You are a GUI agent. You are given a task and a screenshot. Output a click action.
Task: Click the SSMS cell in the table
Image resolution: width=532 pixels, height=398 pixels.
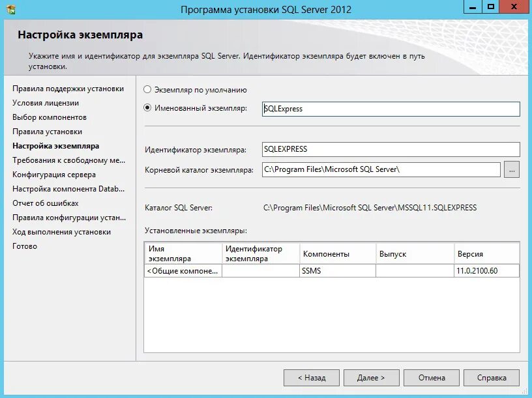(338, 271)
